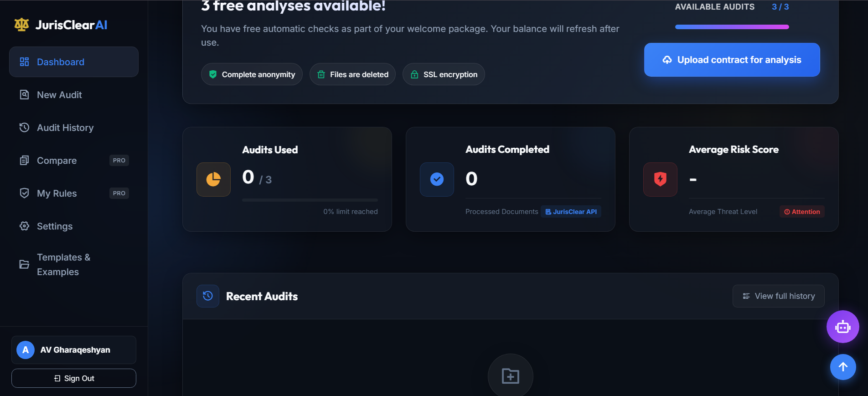Click the PRO badge next to Compare
Viewport: 868px width, 396px height.
pos(119,161)
